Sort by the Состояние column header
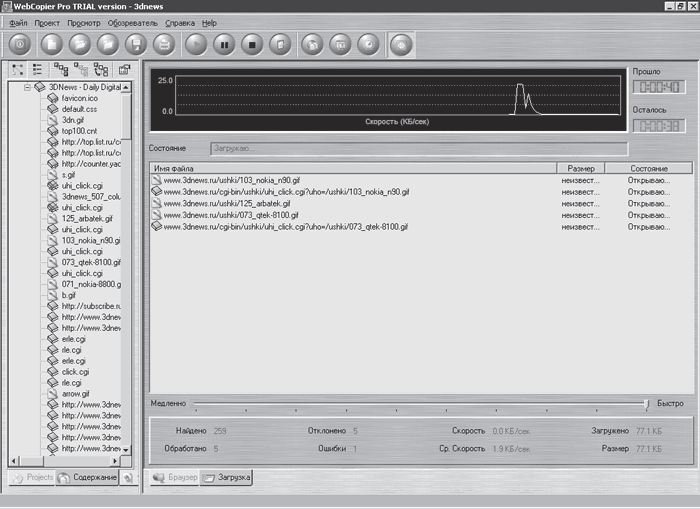Image resolution: width=700 pixels, height=509 pixels. click(x=649, y=168)
